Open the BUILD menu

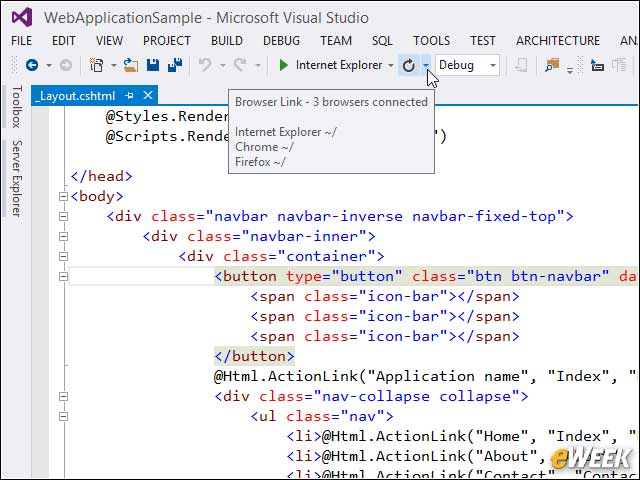point(227,41)
